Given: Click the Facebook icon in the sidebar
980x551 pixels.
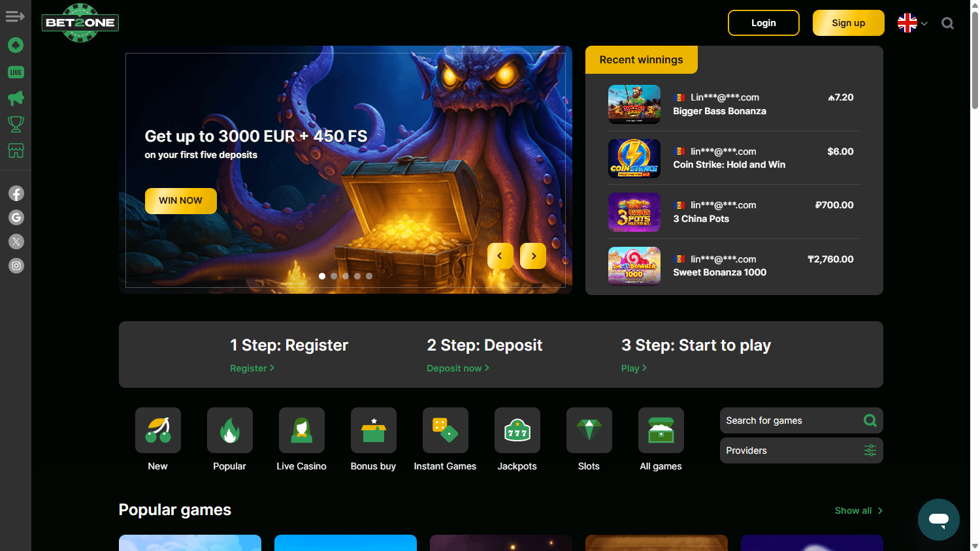Looking at the screenshot, I should pyautogui.click(x=16, y=193).
